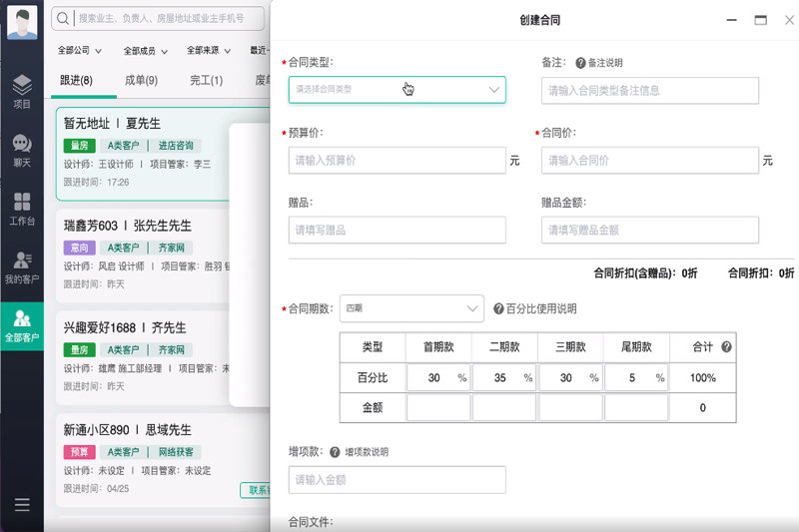This screenshot has width=799, height=532.
Task: Click the 首期款 金额 amount cell
Action: click(x=438, y=408)
